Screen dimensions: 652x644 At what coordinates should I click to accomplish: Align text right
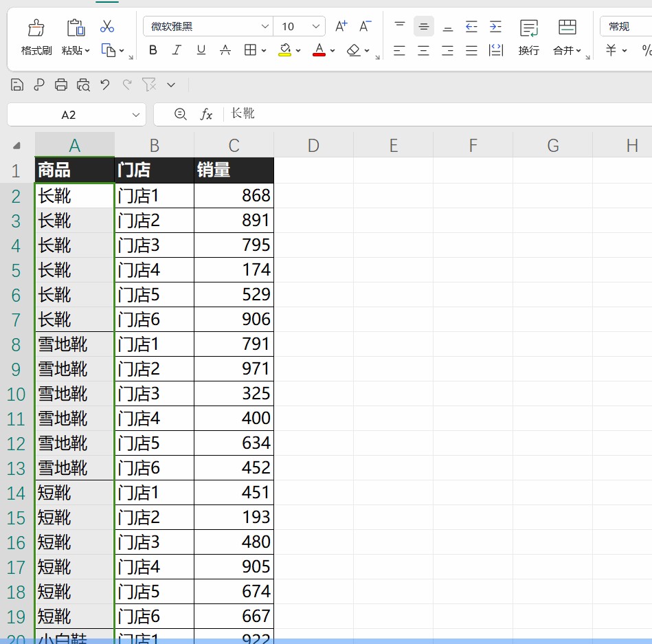(447, 51)
